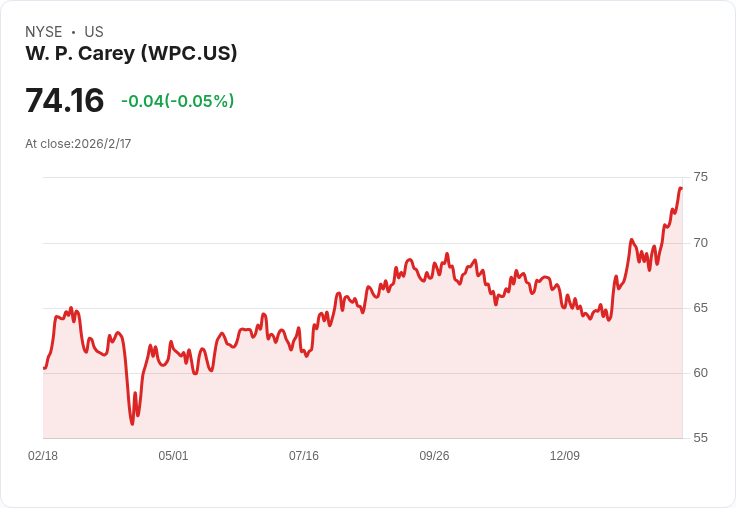Click the lowest dip of the price line

(x=132, y=424)
